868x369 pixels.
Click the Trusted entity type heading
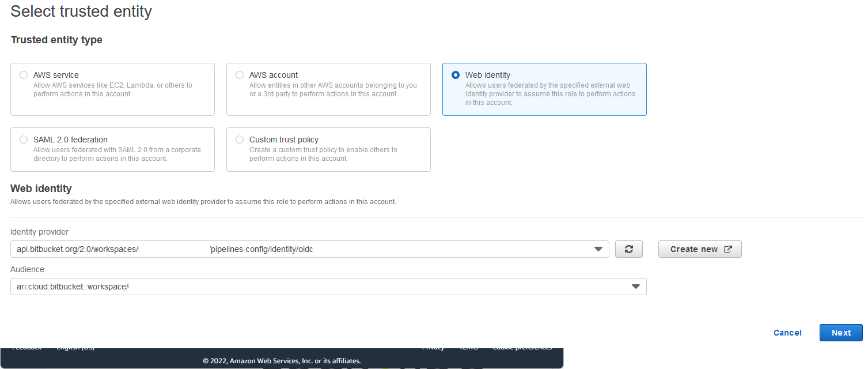click(x=56, y=40)
